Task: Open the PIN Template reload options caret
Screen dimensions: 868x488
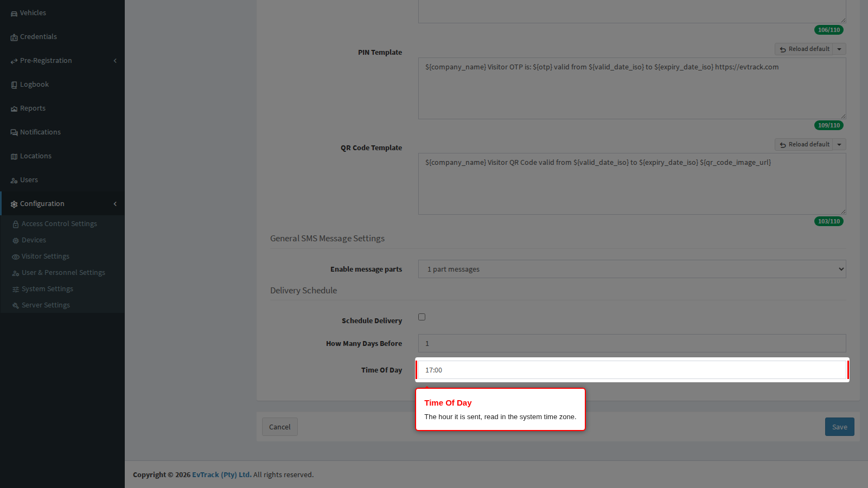Action: click(x=839, y=49)
